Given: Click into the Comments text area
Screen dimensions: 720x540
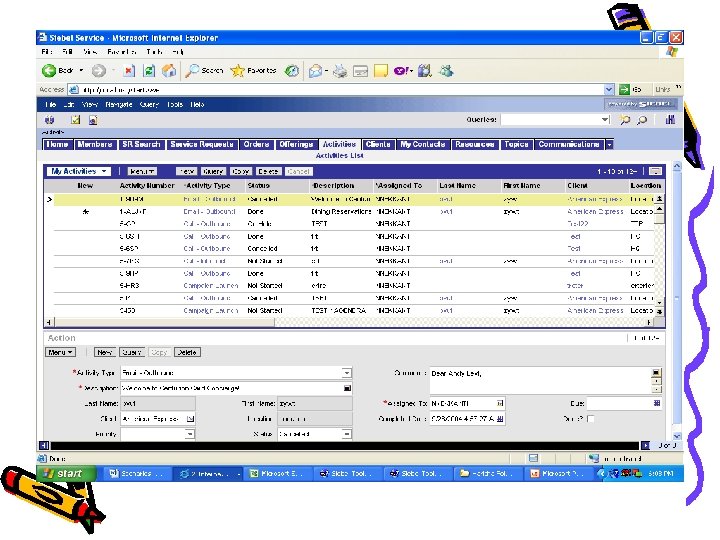Looking at the screenshot, I should 540,379.
